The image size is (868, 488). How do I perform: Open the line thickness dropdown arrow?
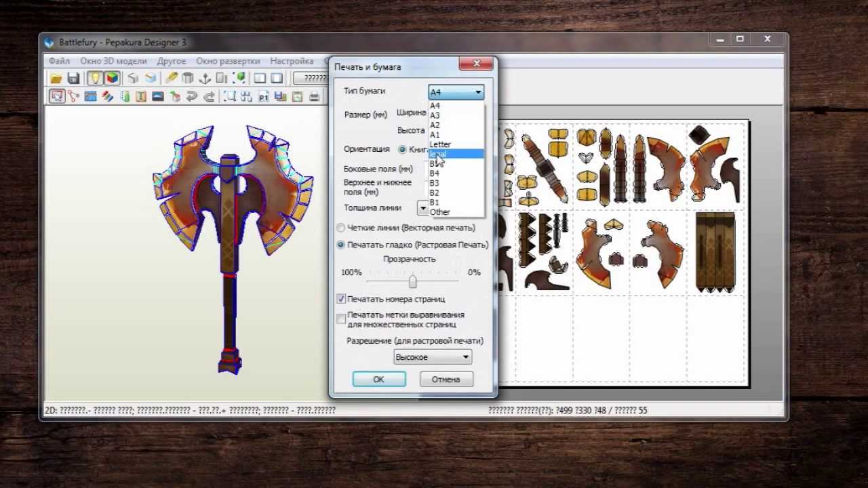423,208
